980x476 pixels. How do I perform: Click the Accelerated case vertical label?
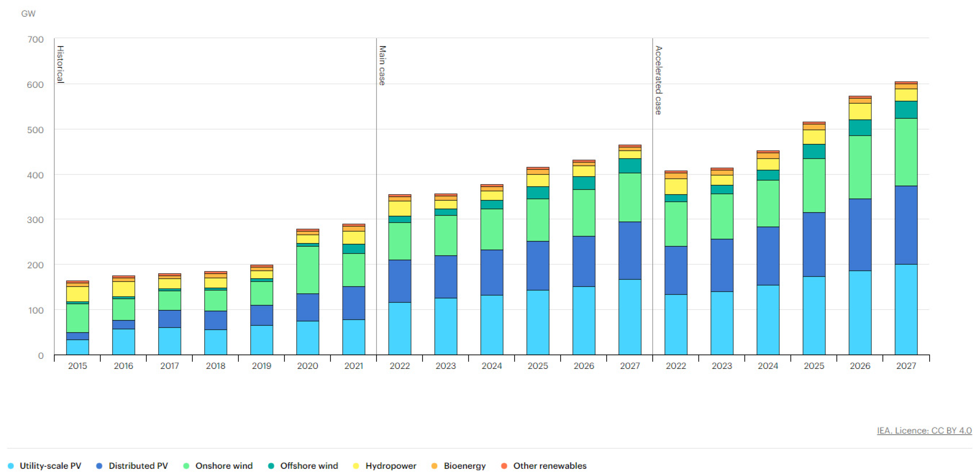(659, 80)
